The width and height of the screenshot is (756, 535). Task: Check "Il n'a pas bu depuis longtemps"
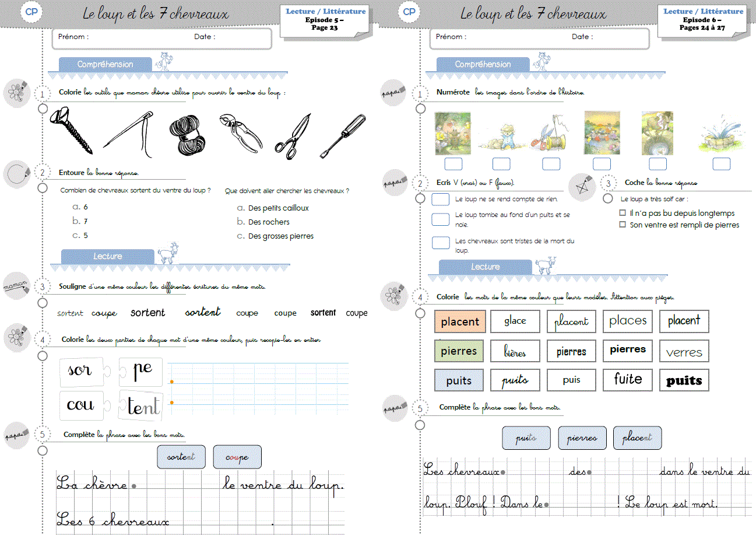[x=623, y=214]
